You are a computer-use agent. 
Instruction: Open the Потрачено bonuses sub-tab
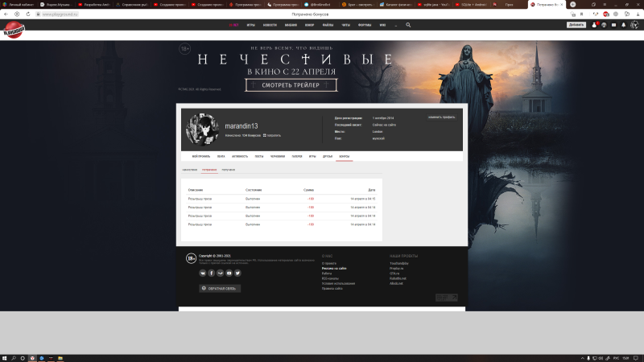point(209,170)
